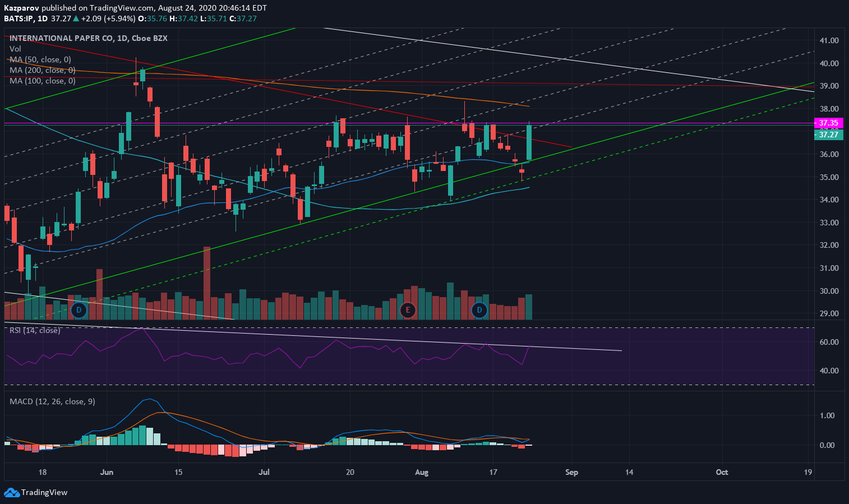Image resolution: width=849 pixels, height=504 pixels.
Task: Click the Oct date axis label
Action: pos(722,472)
